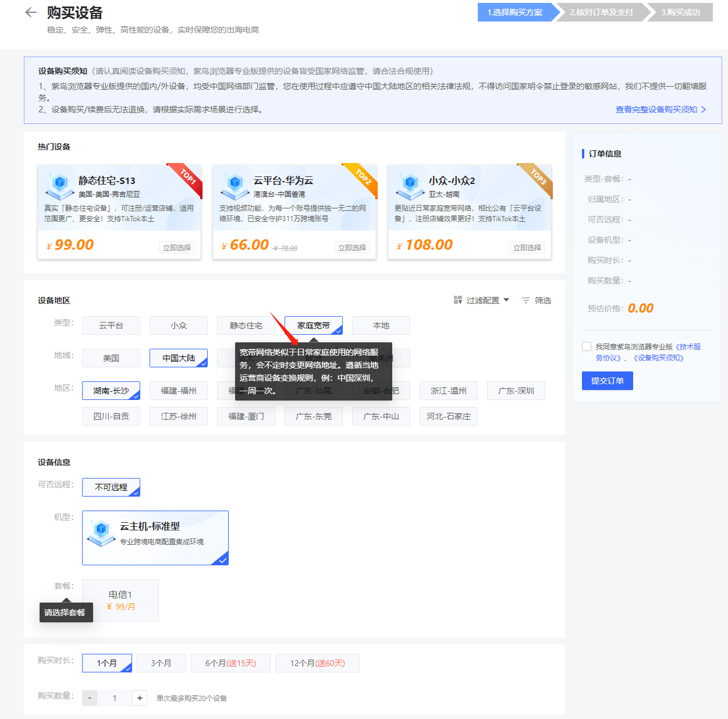This screenshot has height=719, width=728.
Task: Tick the 我同意紫鸟浏览器专业版 agreement checkbox
Action: pos(587,346)
